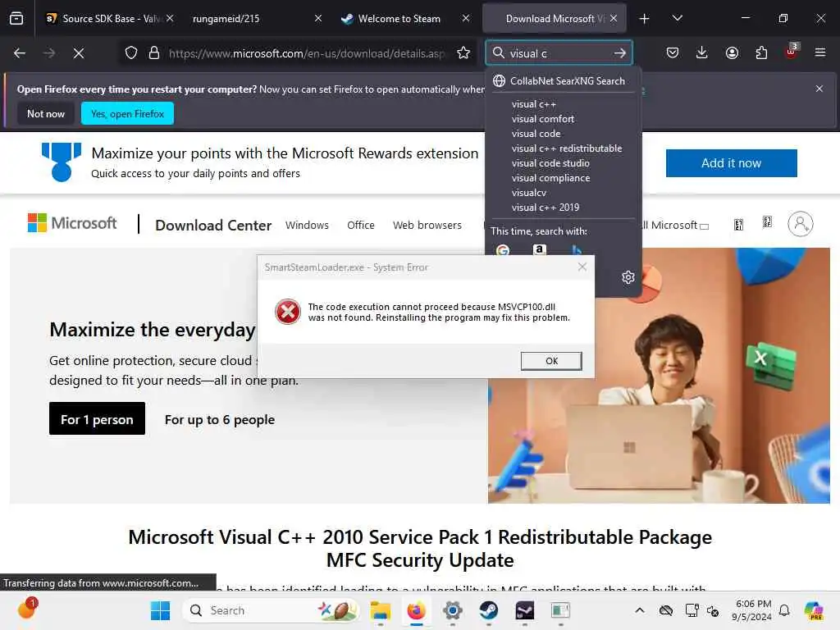The image size is (840, 630).
Task: Open the Firefox hamburger menu
Action: click(x=820, y=52)
